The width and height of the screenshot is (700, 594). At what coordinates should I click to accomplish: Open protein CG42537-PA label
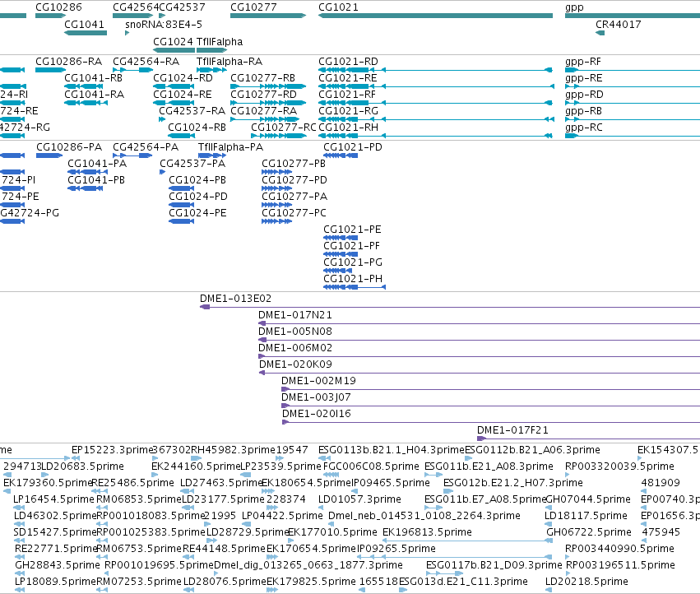click(192, 164)
